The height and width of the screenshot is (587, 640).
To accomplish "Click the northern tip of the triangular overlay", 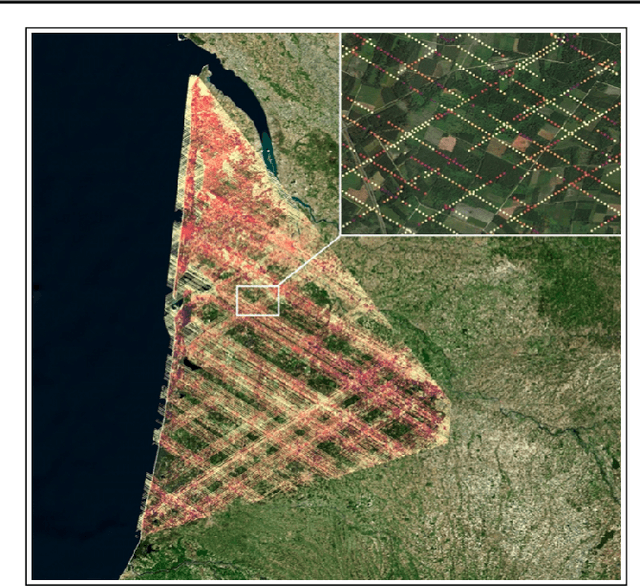I will point(192,78).
